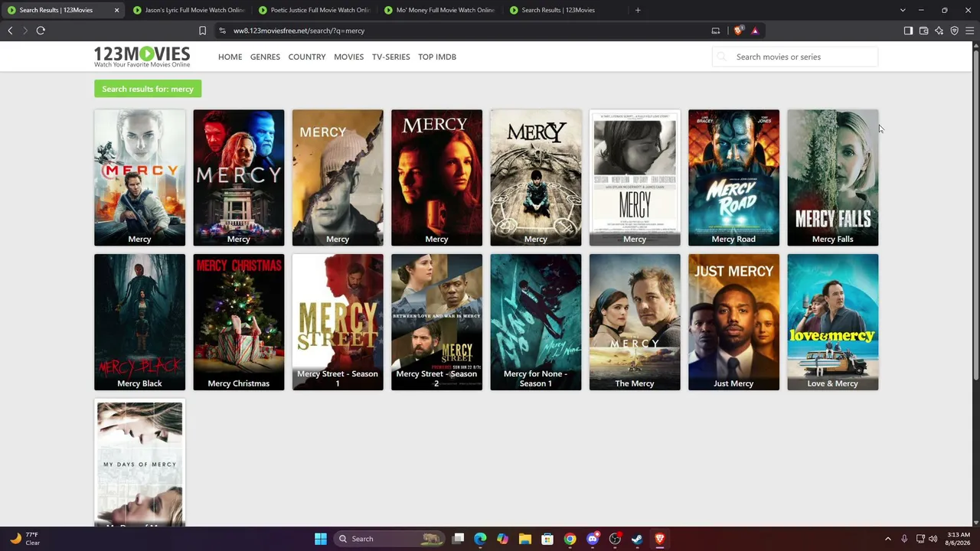Click the 123Movies site logo
Screen dimensions: 980x551
[142, 57]
